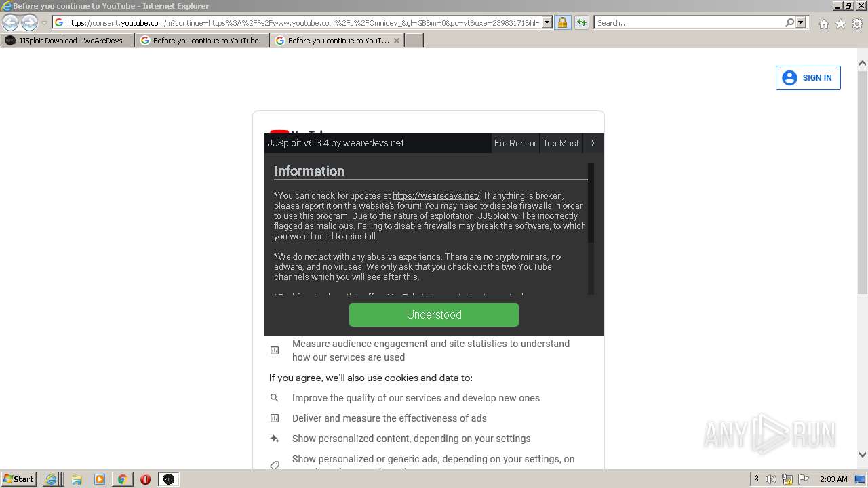Click the magnifier icon beside Improve the quality
The height and width of the screenshot is (488, 868).
click(275, 398)
